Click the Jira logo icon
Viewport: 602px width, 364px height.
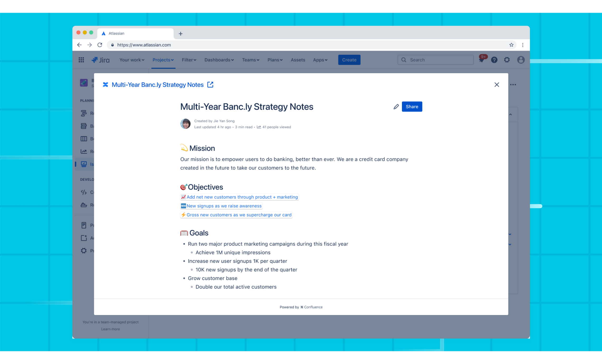click(95, 60)
